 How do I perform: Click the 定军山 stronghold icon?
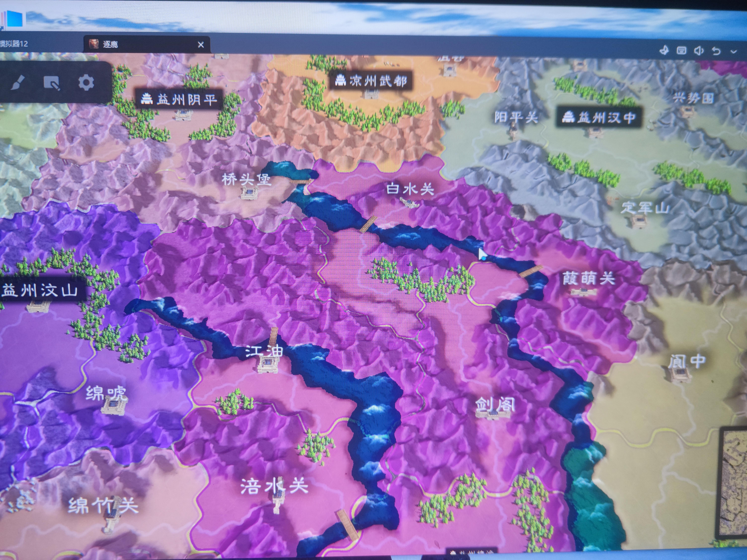tap(638, 221)
